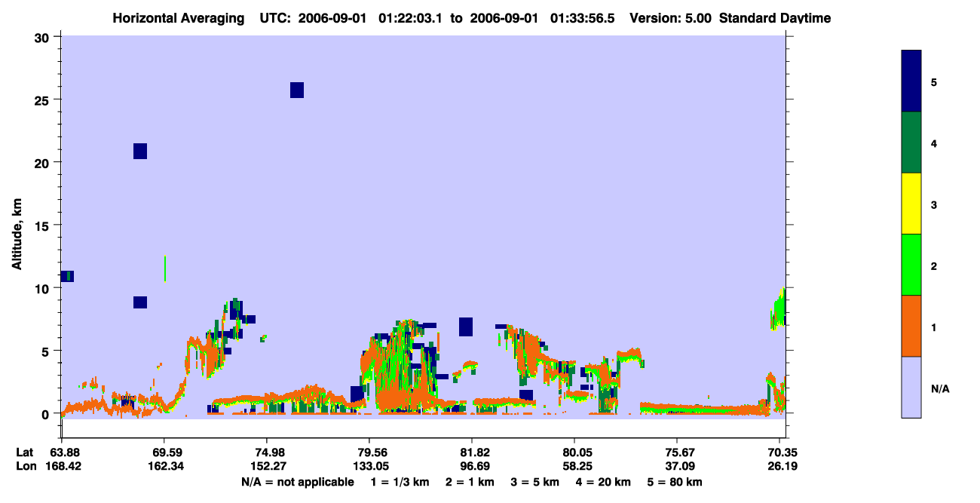Click the '20' altitude tick label
Viewport: 980px width, 503px height.
click(x=42, y=162)
